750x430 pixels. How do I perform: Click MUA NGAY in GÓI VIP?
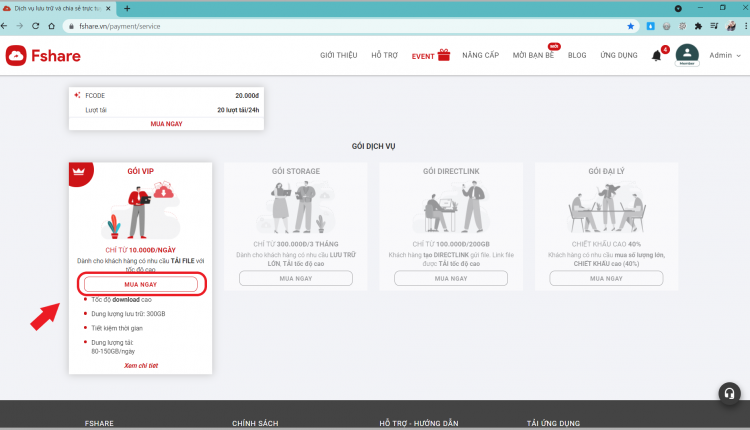tap(141, 284)
